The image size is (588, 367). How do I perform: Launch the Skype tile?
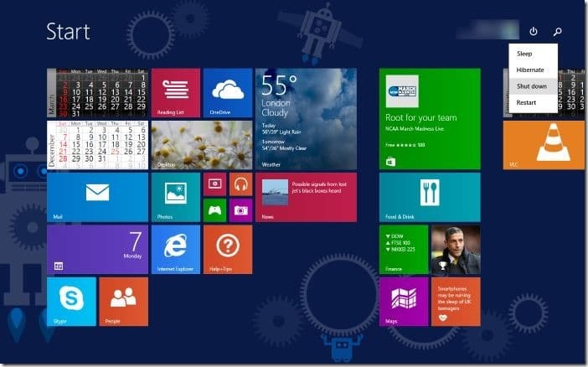pyautogui.click(x=71, y=302)
